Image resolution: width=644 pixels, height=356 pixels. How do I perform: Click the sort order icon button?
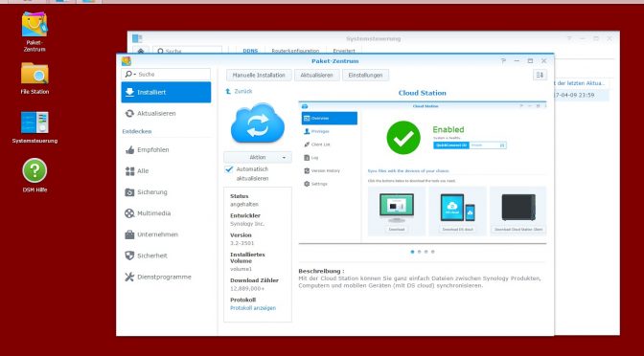click(540, 75)
